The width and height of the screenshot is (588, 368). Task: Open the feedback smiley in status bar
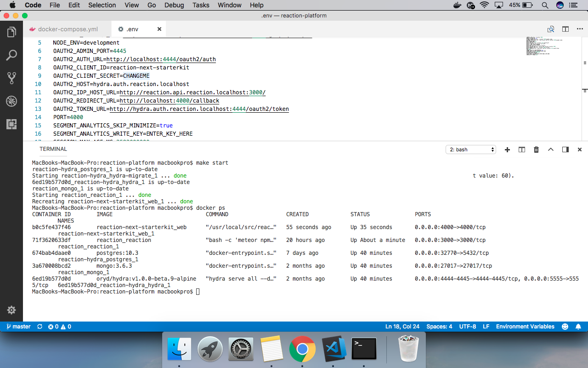565,327
